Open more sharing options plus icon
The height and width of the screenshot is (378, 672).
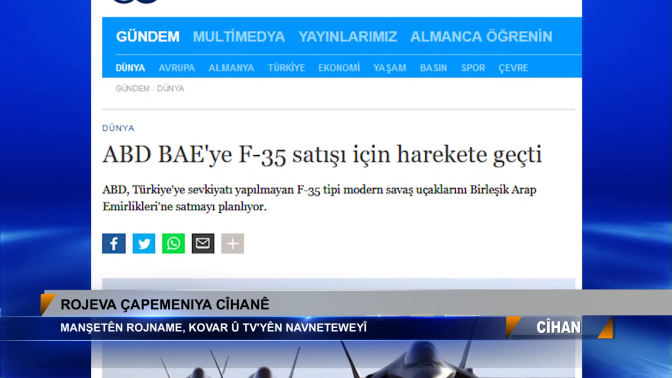[x=232, y=243]
